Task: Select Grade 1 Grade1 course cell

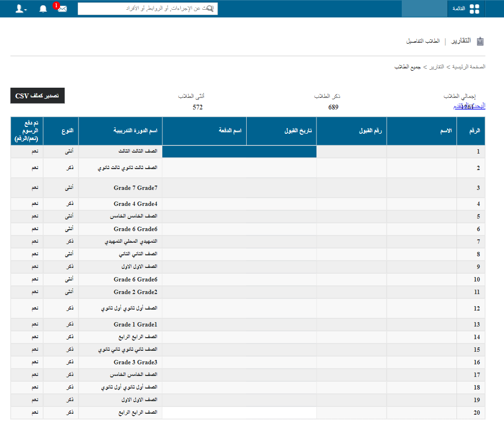Action: point(121,325)
